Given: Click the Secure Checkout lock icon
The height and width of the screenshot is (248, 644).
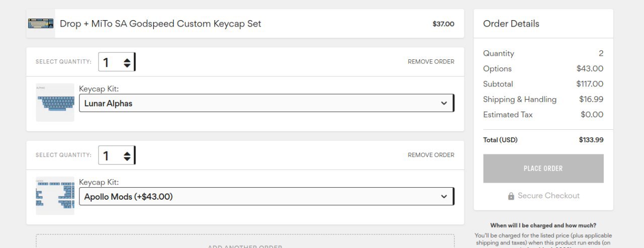Looking at the screenshot, I should click(511, 196).
